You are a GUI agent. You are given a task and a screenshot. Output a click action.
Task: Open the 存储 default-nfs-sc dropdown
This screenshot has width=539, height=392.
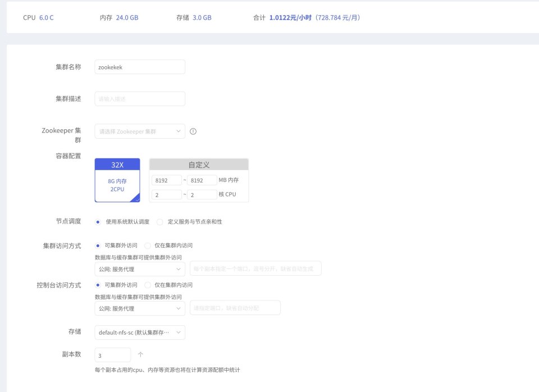pos(140,332)
